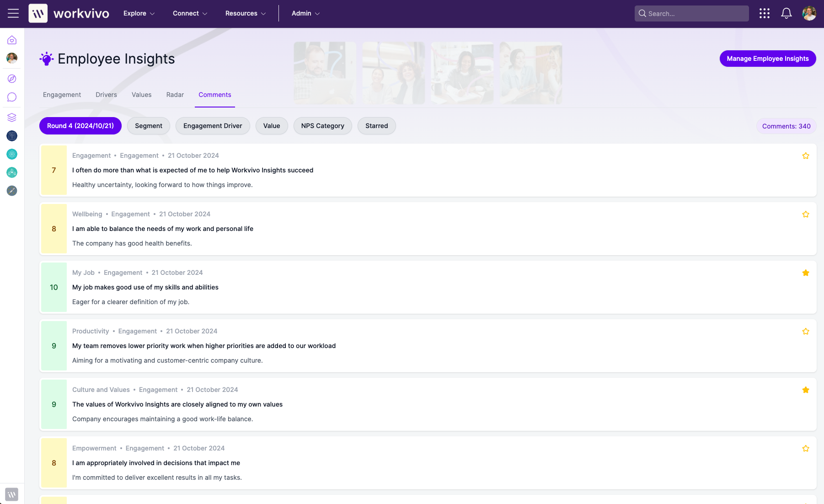This screenshot has width=824, height=504.
Task: Open the Engagement Driver filter
Action: [x=213, y=126]
